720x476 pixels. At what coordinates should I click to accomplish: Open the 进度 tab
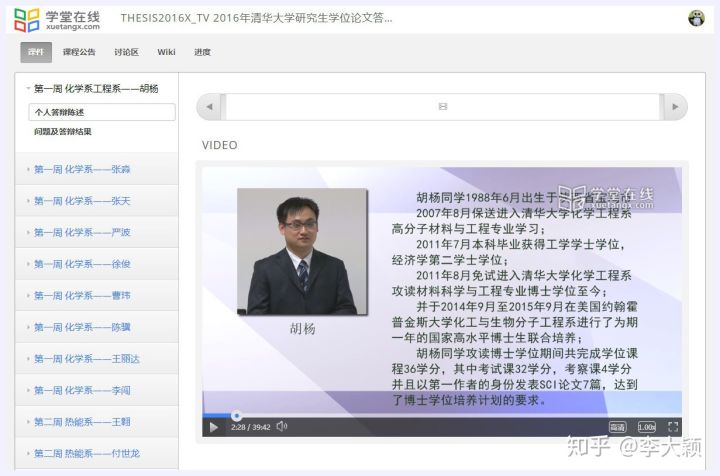202,52
